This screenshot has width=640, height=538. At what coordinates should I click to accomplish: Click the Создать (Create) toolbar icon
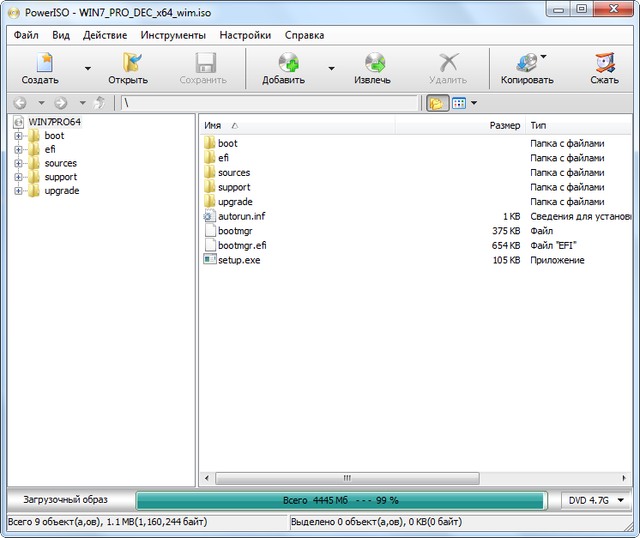(40, 68)
